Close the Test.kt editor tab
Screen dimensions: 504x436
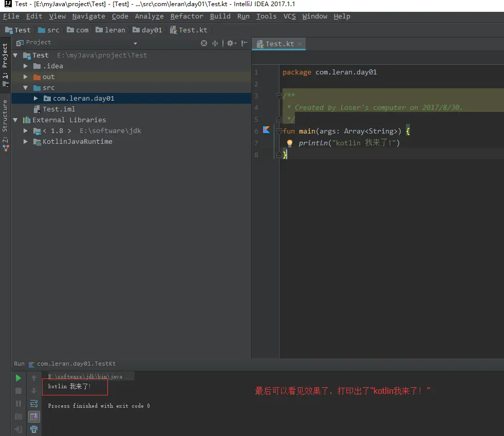tap(300, 44)
